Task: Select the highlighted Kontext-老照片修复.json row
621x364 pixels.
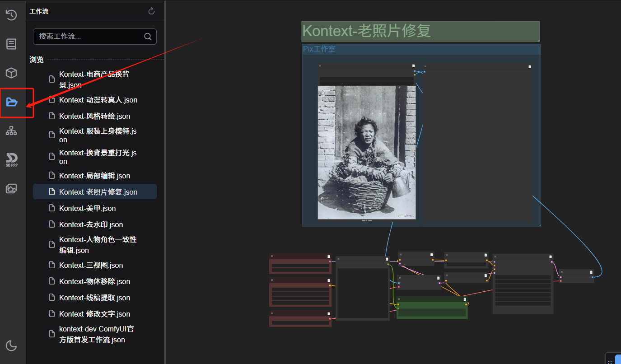Action: click(x=95, y=192)
